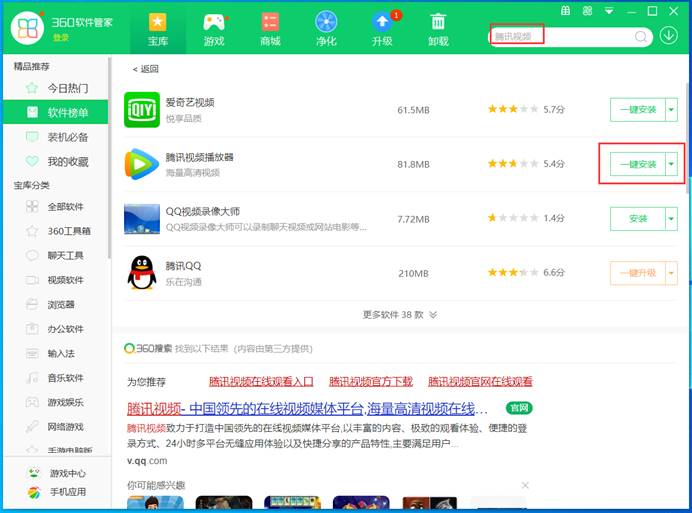Screen dimensions: 692x513
Task: Open the 商城 tab
Action: pyautogui.click(x=270, y=29)
